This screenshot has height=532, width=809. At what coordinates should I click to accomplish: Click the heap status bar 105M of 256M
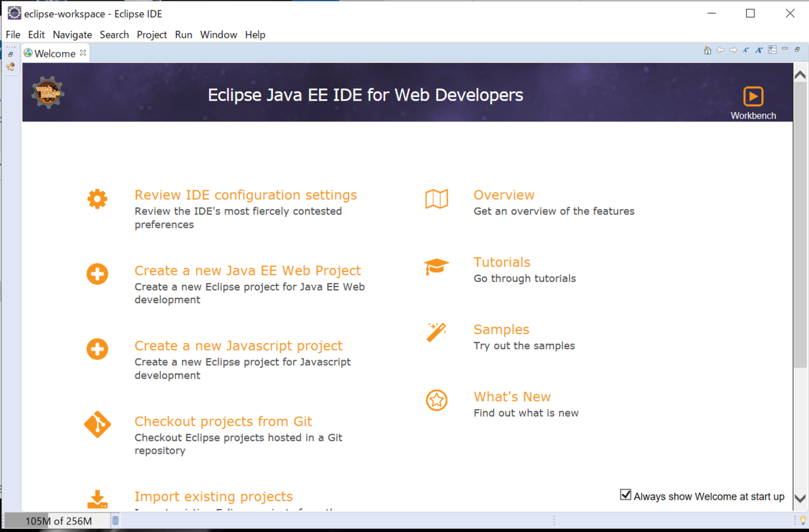[58, 521]
